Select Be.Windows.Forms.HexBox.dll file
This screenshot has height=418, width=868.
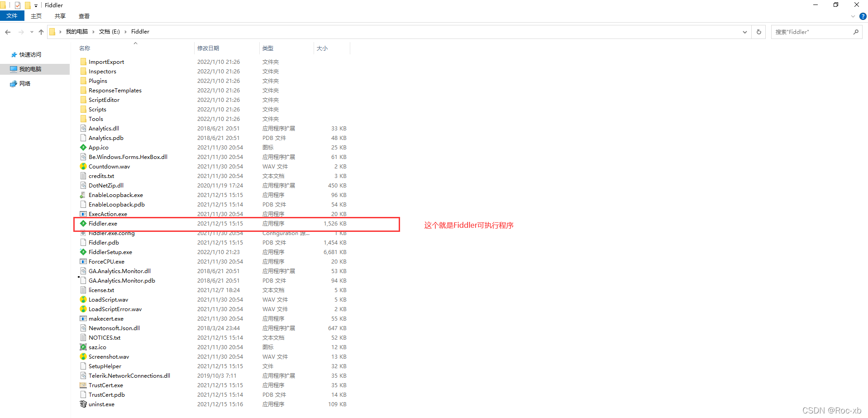(128, 157)
